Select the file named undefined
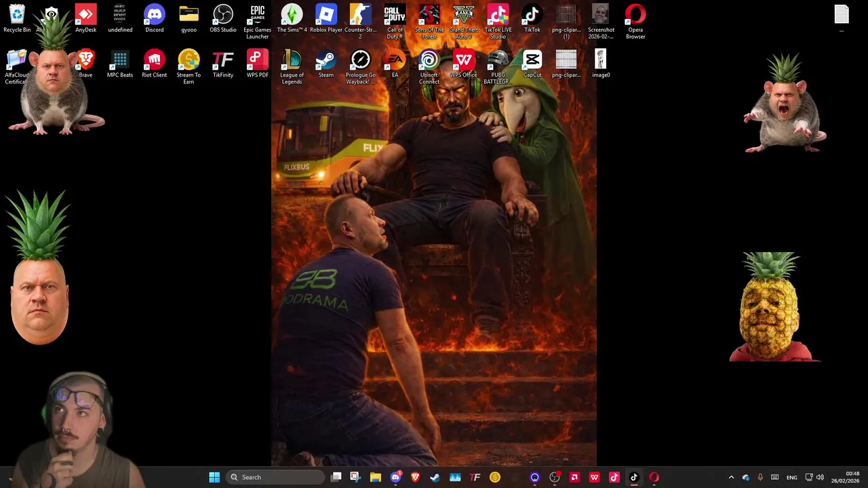Image resolution: width=868 pixels, height=488 pixels. pos(120,18)
